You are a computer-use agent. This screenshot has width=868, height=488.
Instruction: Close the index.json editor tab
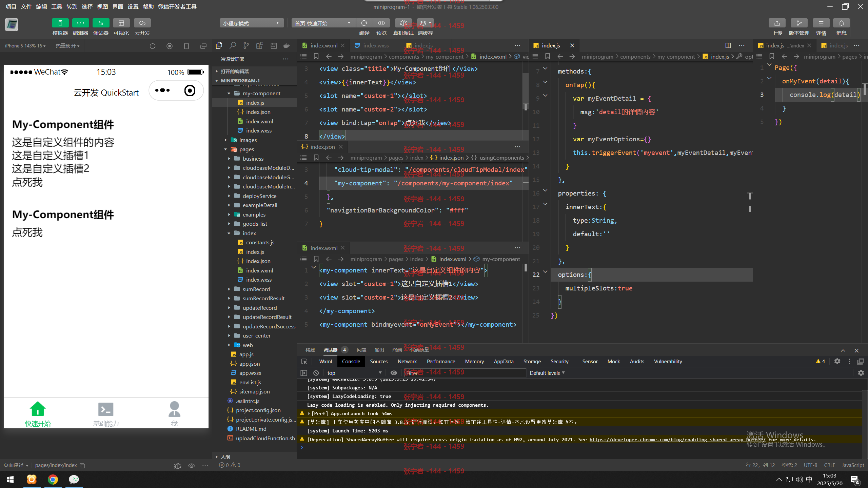pos(341,147)
